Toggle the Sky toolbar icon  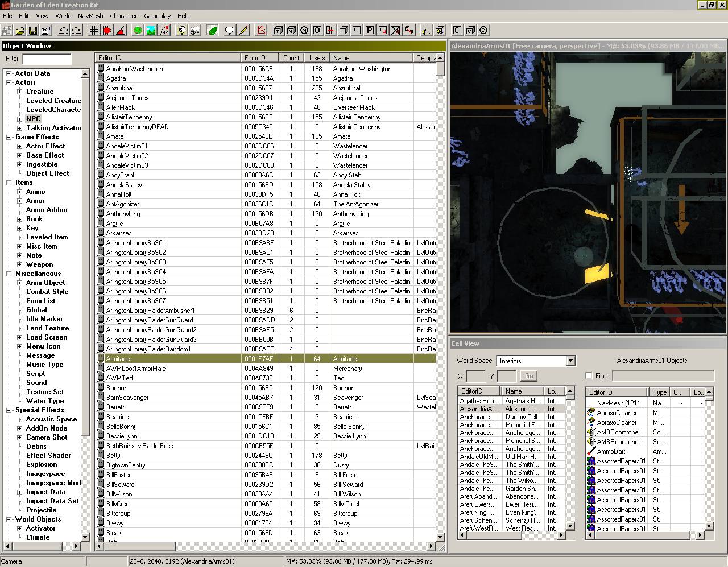(195, 30)
